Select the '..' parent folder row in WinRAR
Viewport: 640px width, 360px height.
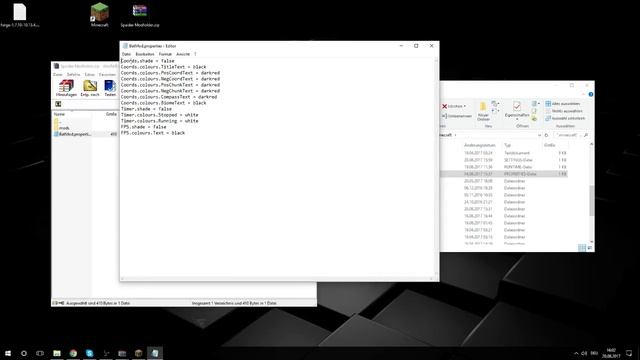[59, 122]
